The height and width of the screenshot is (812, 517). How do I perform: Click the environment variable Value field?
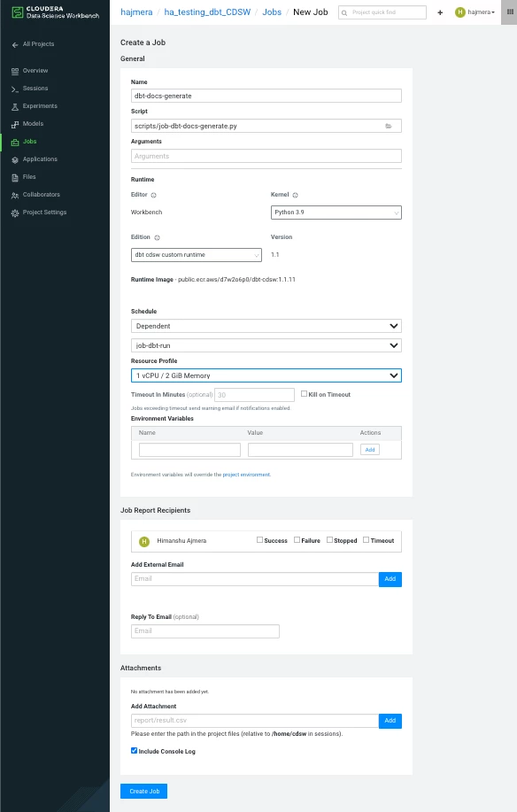point(300,450)
